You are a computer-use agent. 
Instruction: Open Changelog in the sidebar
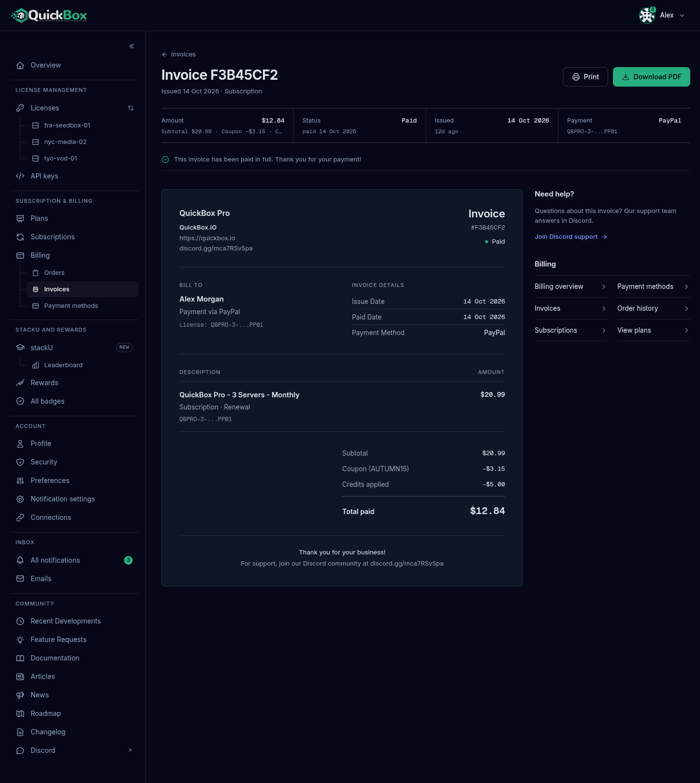[x=74, y=732]
